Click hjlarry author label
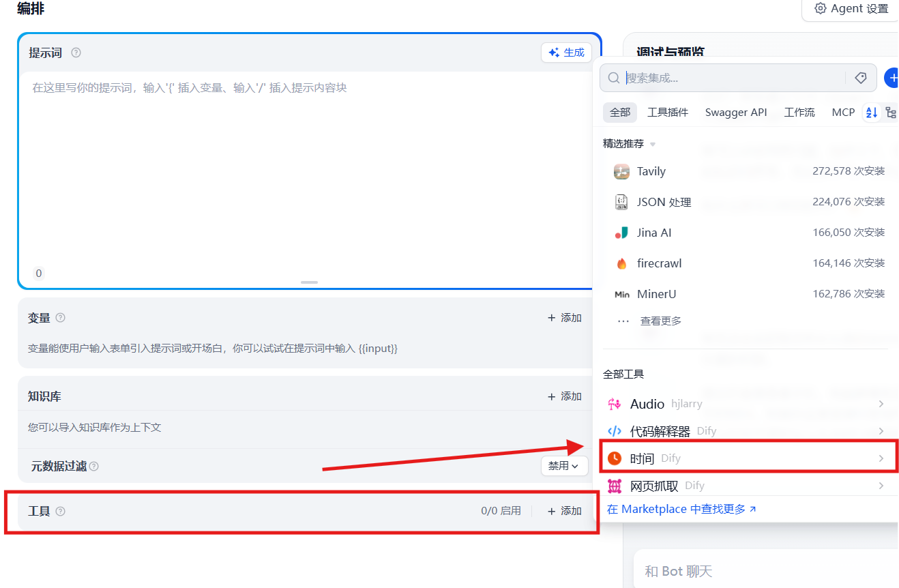The height and width of the screenshot is (588, 899). coord(686,404)
